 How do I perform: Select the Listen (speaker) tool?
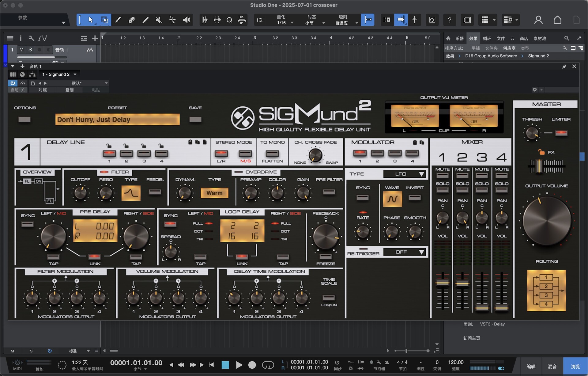click(x=186, y=20)
